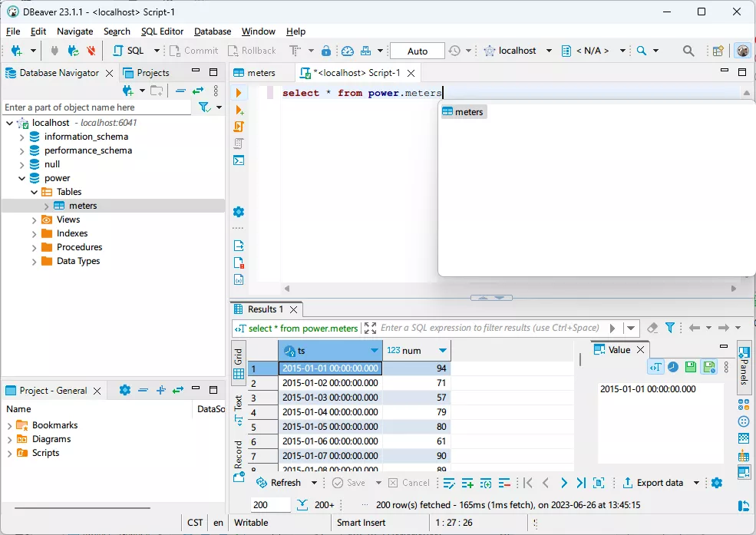Viewport: 756px width, 535px height.
Task: Click the dashboard gauge toolbar icon
Action: pyautogui.click(x=348, y=51)
